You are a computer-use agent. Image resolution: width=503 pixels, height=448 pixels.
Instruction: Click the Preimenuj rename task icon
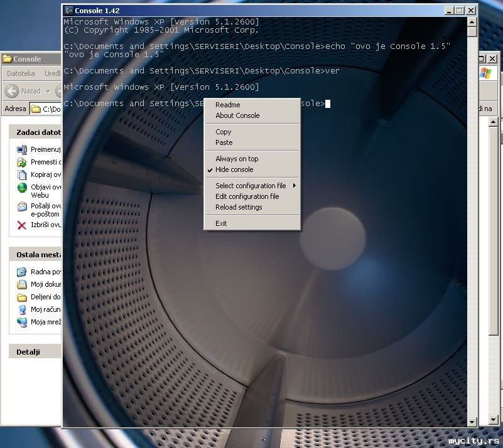pyautogui.click(x=22, y=149)
